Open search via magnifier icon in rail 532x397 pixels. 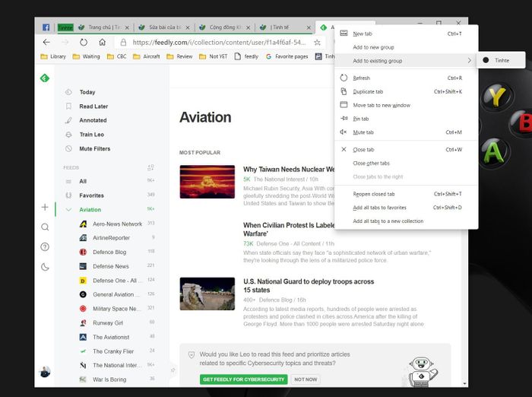(x=45, y=227)
